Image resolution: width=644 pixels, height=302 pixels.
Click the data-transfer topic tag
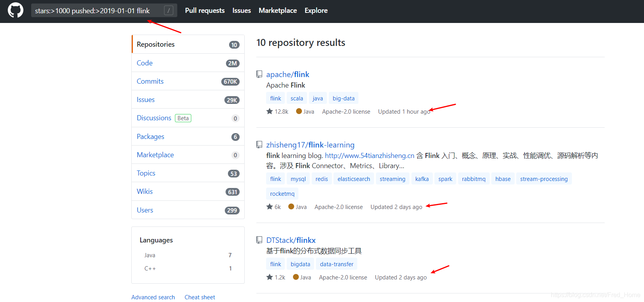pos(337,264)
